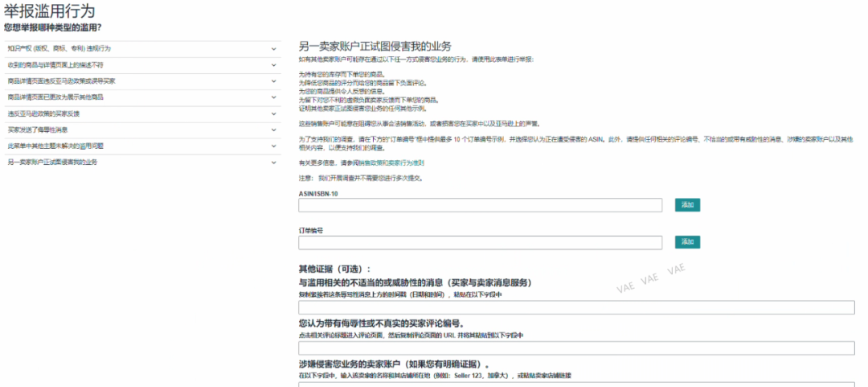Click the chevron beside 收到的商品与详情页面上的描述不符
Image resolution: width=868 pixels, height=387 pixels.
tap(273, 65)
